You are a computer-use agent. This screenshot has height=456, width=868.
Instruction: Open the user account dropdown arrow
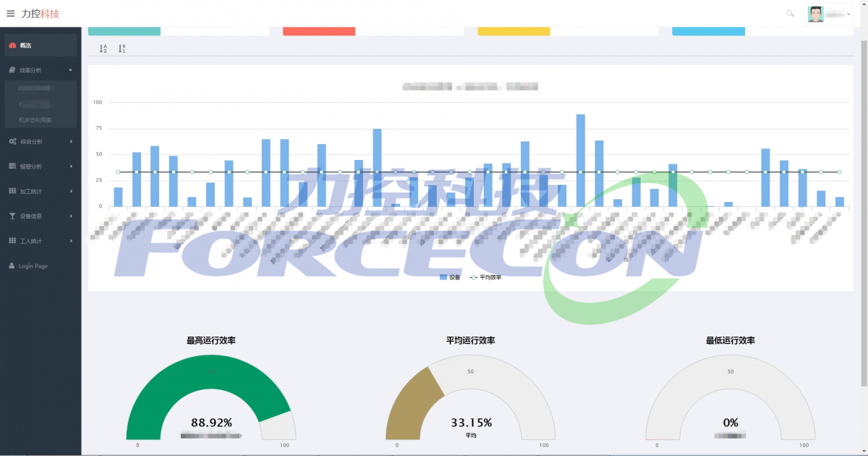pos(848,14)
